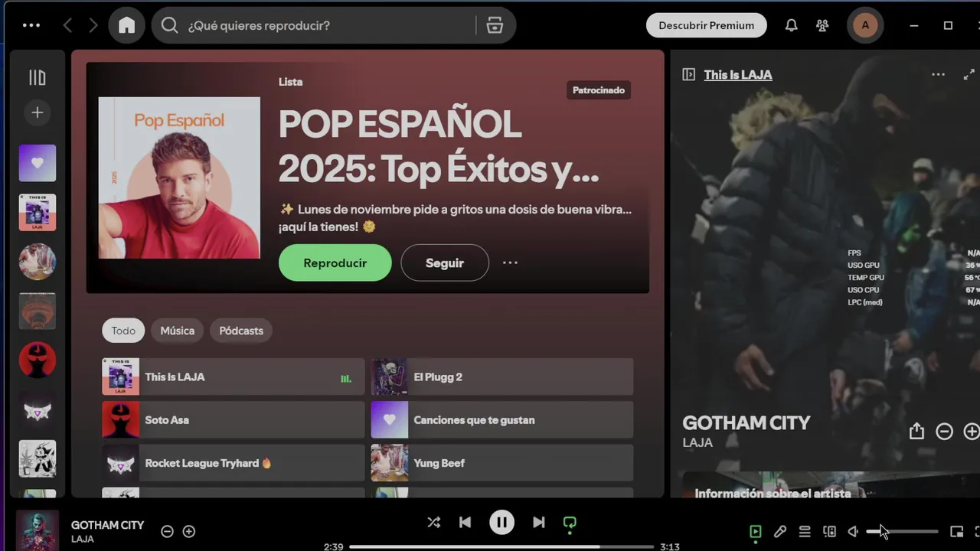Image resolution: width=980 pixels, height=551 pixels.
Task: Open the GOTHAM CITY title in panel
Action: [x=746, y=423]
